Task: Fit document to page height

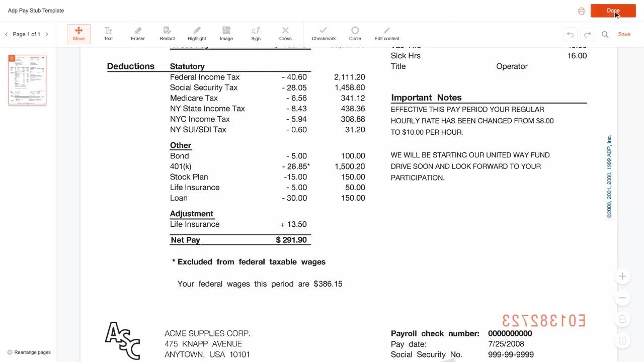Action: point(622,341)
